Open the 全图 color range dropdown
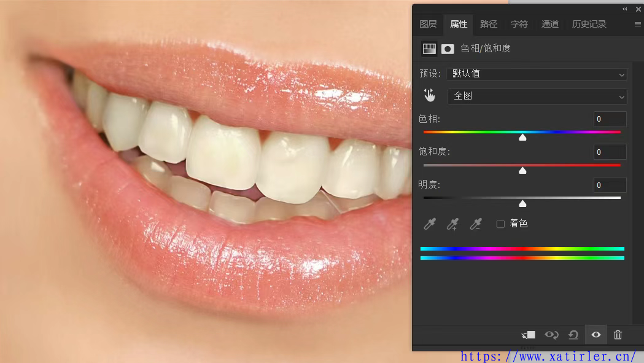Screen dimensions: 644x363 pos(537,96)
